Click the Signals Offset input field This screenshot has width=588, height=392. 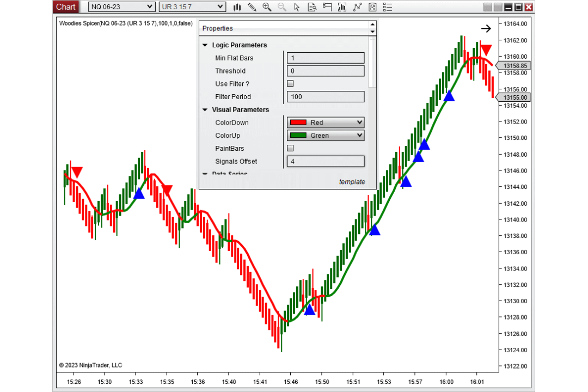(326, 161)
